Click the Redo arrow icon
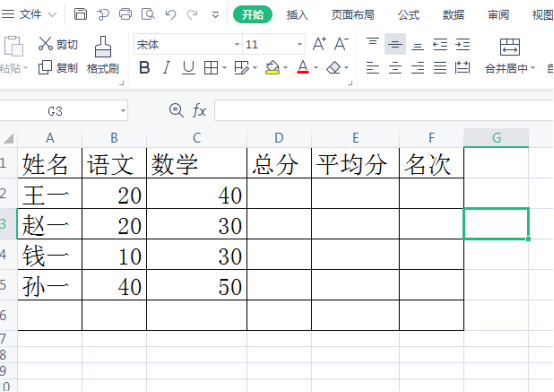This screenshot has height=392, width=554. click(193, 14)
